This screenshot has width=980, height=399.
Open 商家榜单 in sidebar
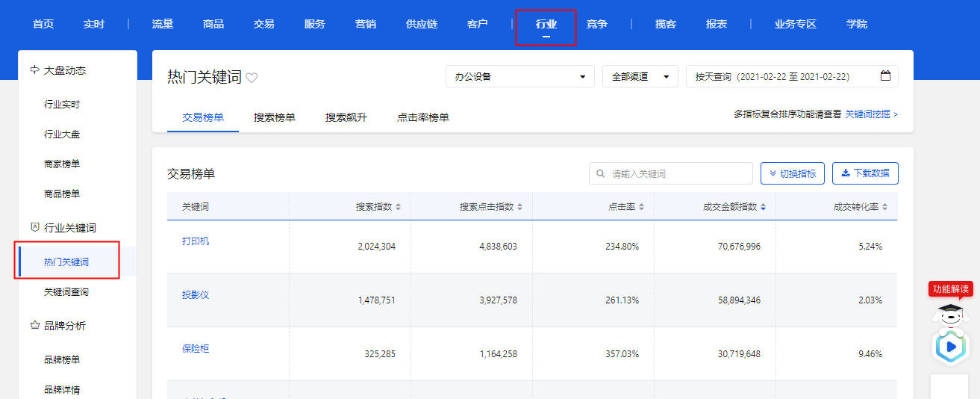[x=62, y=164]
